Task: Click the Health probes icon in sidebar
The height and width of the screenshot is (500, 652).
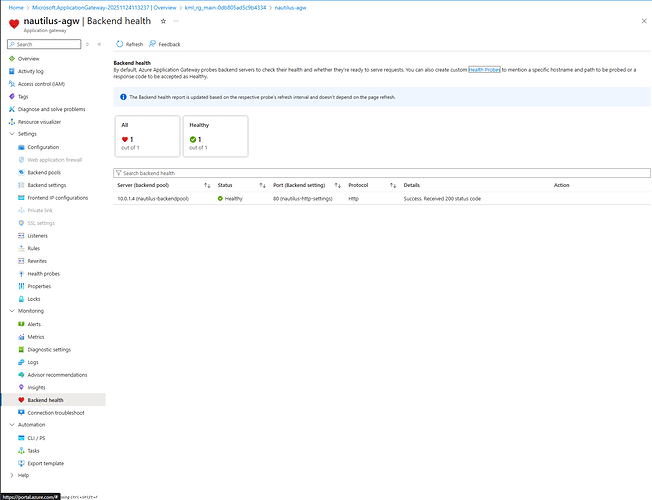Action: tap(21, 274)
